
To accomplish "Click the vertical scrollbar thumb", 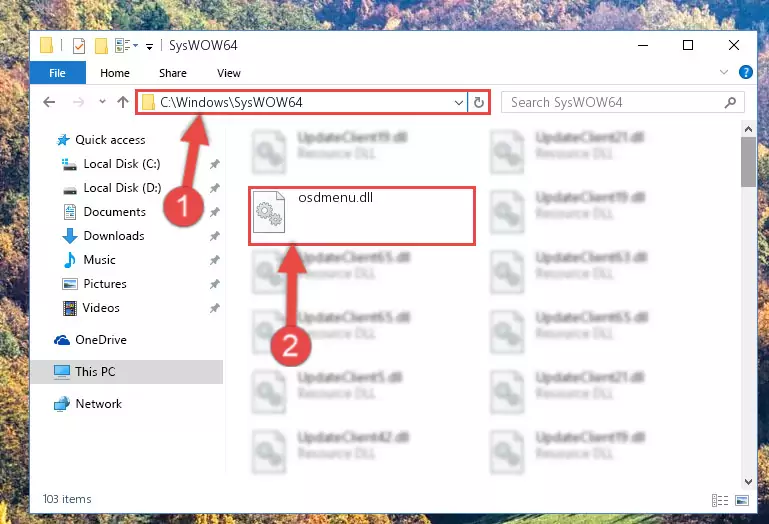I will [x=748, y=162].
